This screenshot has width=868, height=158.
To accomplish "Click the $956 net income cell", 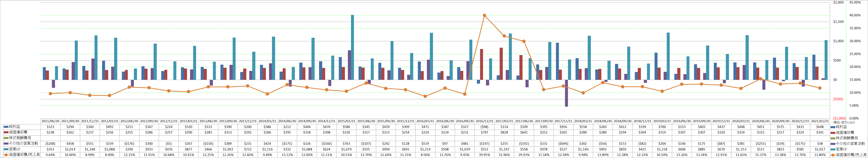I will [x=563, y=127].
